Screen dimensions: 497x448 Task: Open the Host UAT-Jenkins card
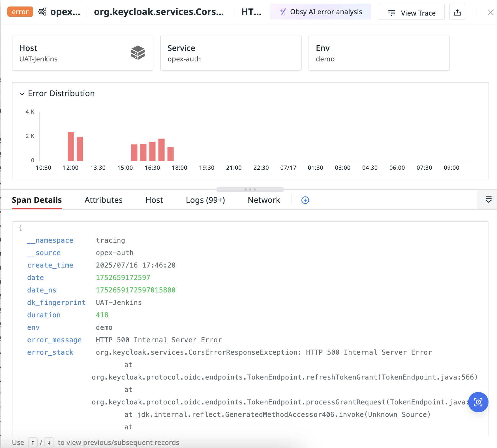click(x=83, y=53)
